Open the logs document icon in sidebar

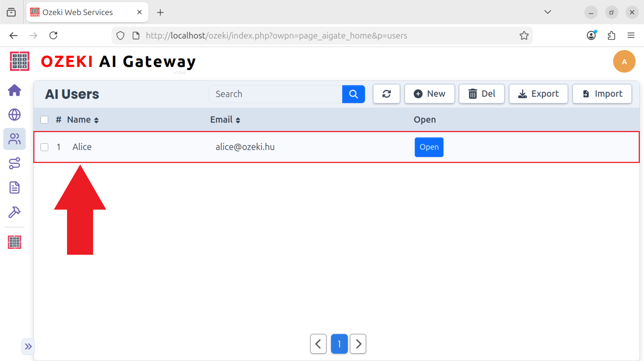pyautogui.click(x=14, y=188)
